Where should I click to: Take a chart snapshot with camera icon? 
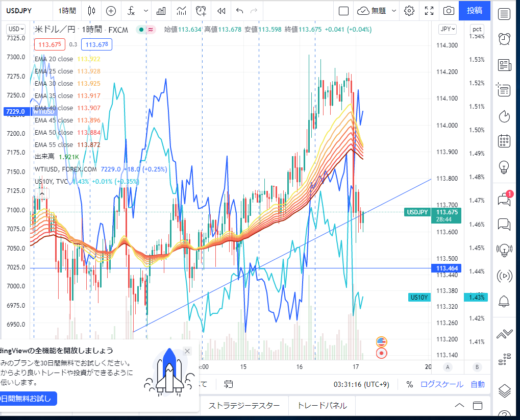coord(449,11)
